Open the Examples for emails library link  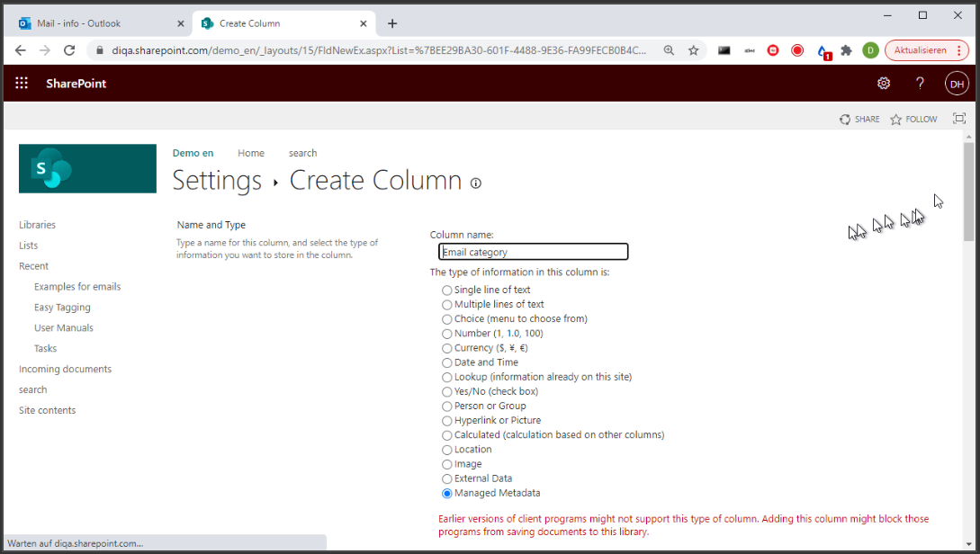coord(77,287)
